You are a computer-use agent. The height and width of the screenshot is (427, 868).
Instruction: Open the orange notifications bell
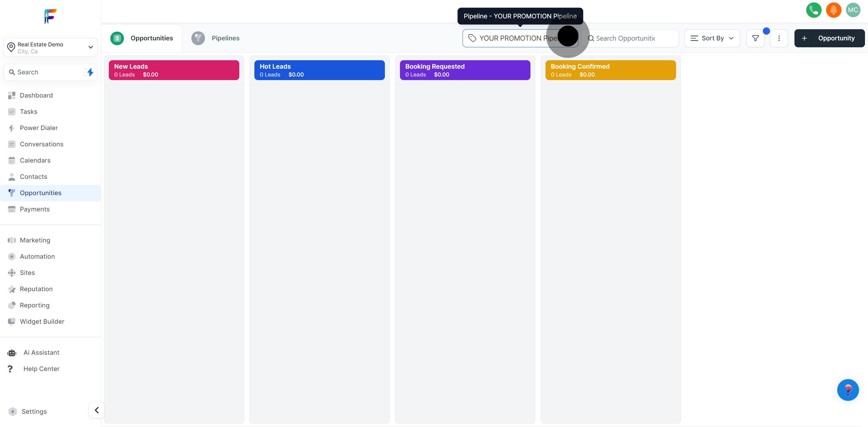click(833, 10)
